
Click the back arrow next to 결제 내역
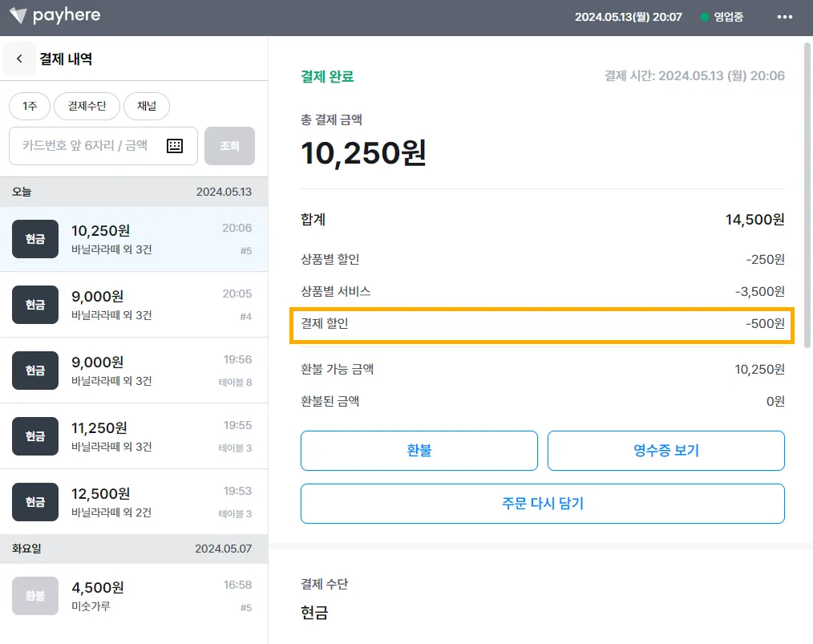click(19, 59)
